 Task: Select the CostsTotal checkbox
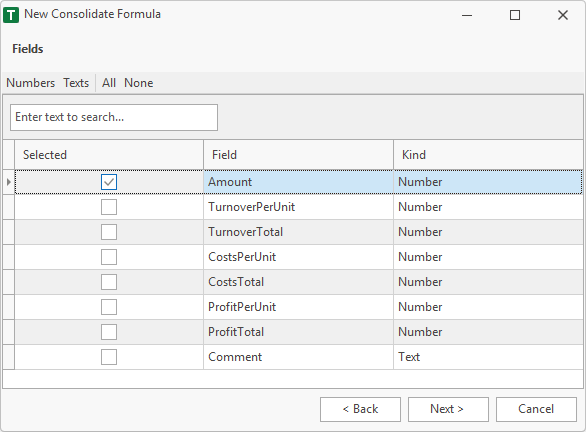(109, 282)
